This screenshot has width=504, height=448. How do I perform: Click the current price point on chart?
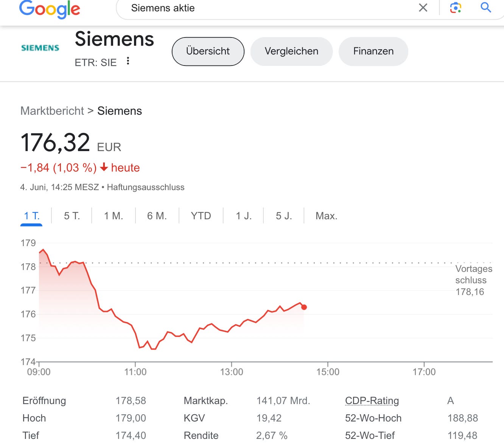point(304,307)
